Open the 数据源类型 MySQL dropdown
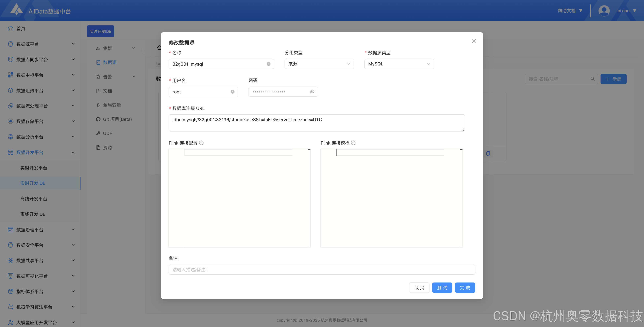 pyautogui.click(x=399, y=64)
